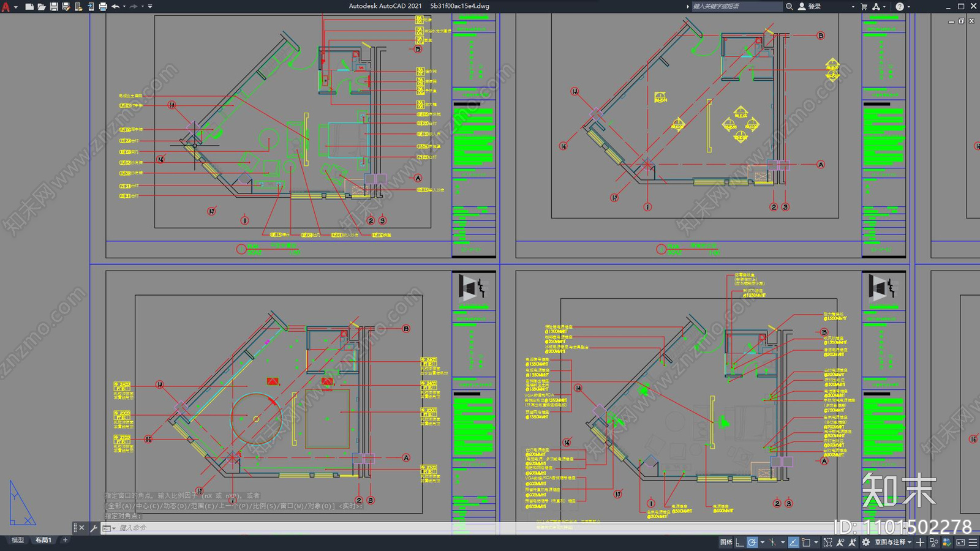Open the AutoCAD application menu logo
Screen dimensions: 980x551
pos(6,7)
